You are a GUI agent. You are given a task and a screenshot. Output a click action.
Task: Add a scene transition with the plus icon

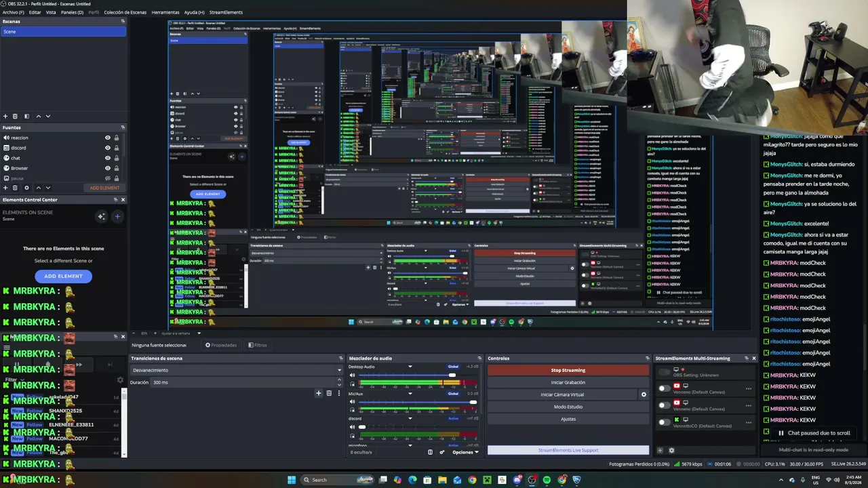[319, 393]
